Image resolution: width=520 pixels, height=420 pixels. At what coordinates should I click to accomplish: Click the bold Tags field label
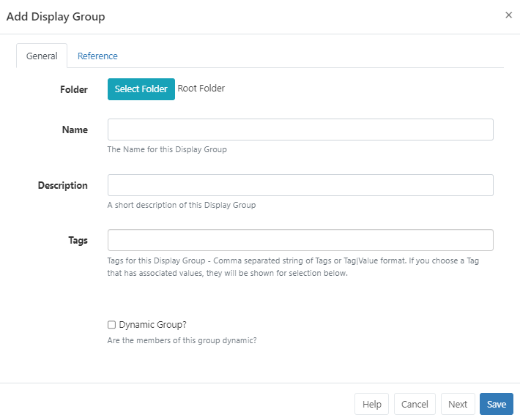[x=78, y=241]
